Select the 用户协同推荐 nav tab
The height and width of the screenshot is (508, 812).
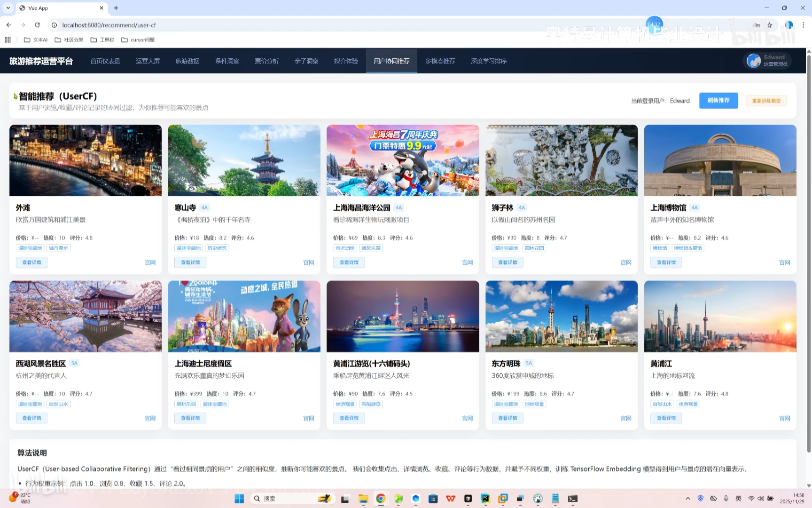coord(391,61)
